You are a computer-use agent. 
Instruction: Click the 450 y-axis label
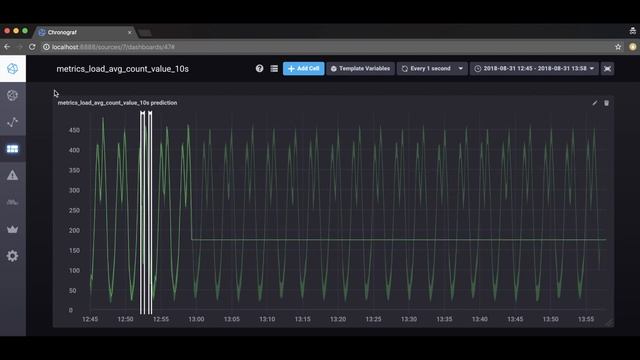74,130
